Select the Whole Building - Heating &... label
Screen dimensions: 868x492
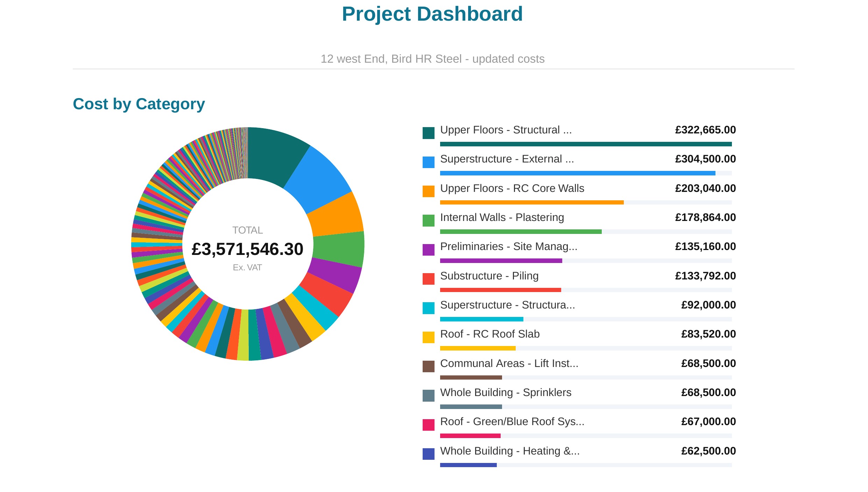(x=510, y=451)
